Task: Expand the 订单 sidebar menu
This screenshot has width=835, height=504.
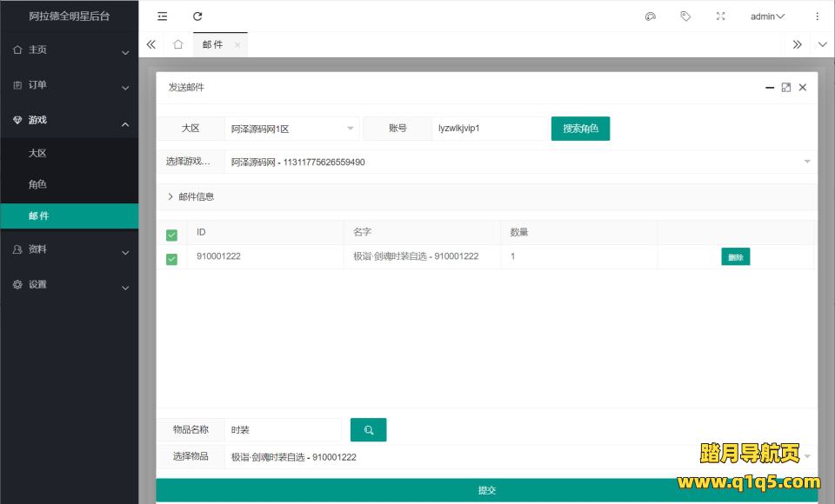Action: 69,85
